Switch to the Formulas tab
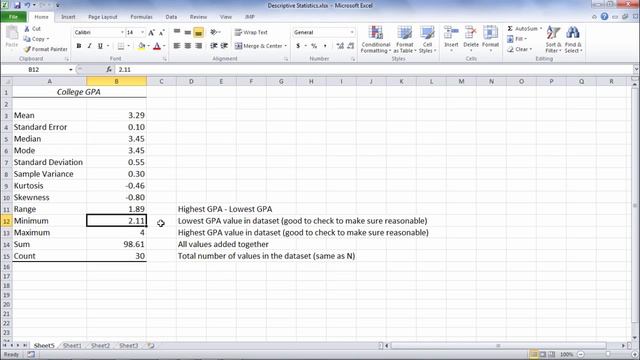This screenshot has height=360, width=640. coord(141,17)
